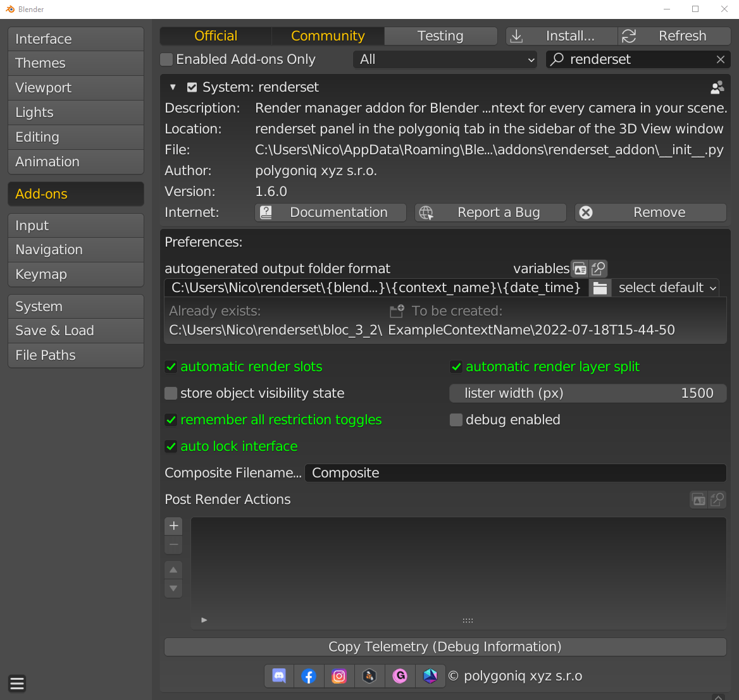Viewport: 739px width, 700px height.
Task: Open the 'select default' folder format dropdown
Action: 665,288
